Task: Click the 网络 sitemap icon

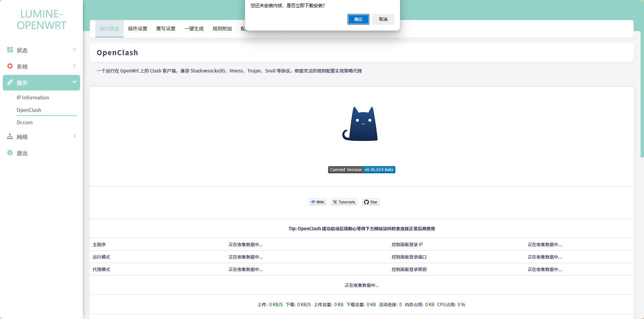Action: [x=10, y=137]
